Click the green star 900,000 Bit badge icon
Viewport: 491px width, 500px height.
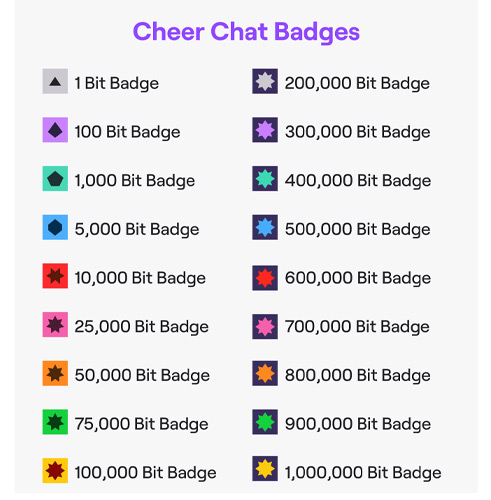pos(265,422)
